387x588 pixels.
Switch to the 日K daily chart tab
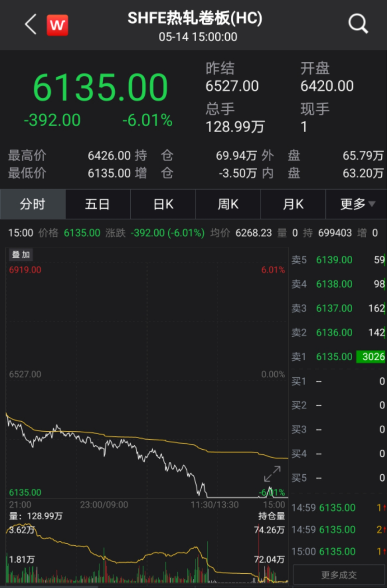[163, 204]
